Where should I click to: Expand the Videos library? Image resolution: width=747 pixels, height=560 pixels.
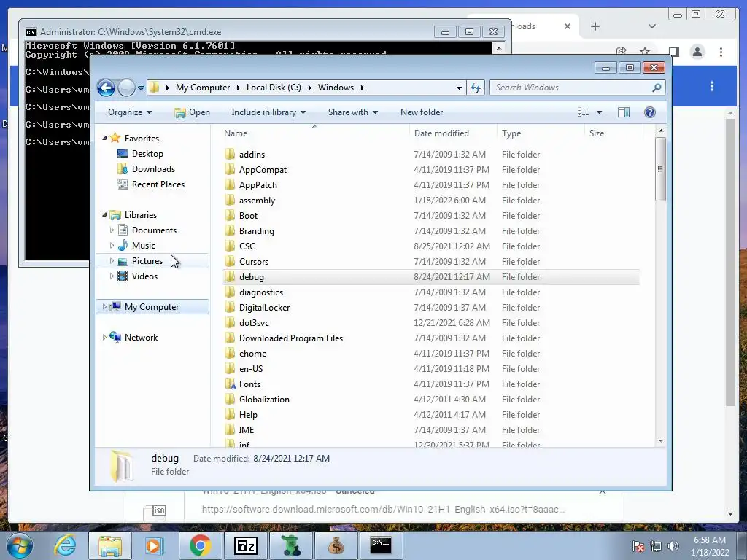(112, 276)
